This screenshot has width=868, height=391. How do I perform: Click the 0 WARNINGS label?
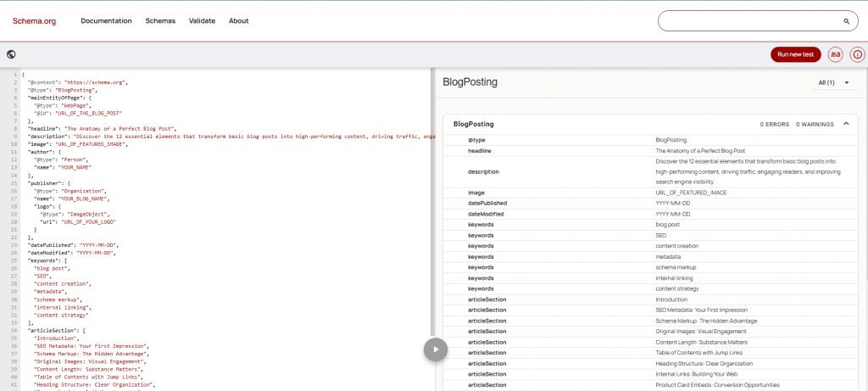815,125
